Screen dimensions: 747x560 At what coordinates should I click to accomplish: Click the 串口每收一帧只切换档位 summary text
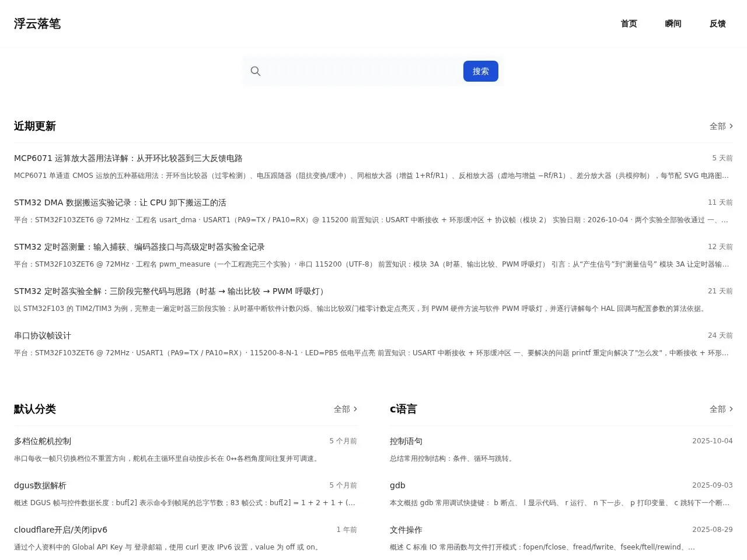167,459
